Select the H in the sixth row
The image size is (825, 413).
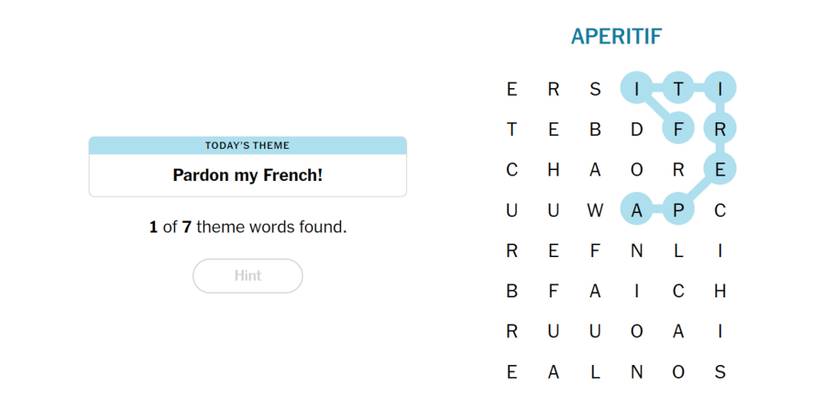[719, 292]
